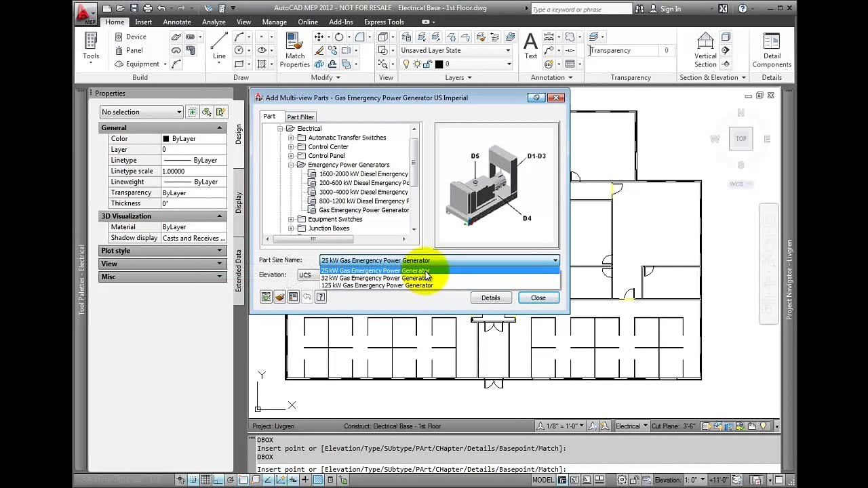Open Detail Components tool
The width and height of the screenshot is (868, 488).
772,50
